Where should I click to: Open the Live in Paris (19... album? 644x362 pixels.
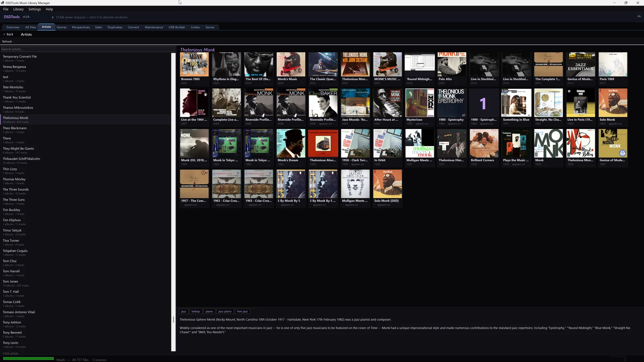point(581,107)
